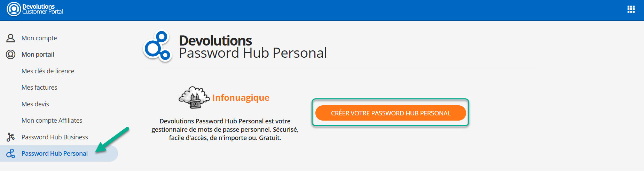
Task: View Mes devis section
Action: tap(35, 104)
